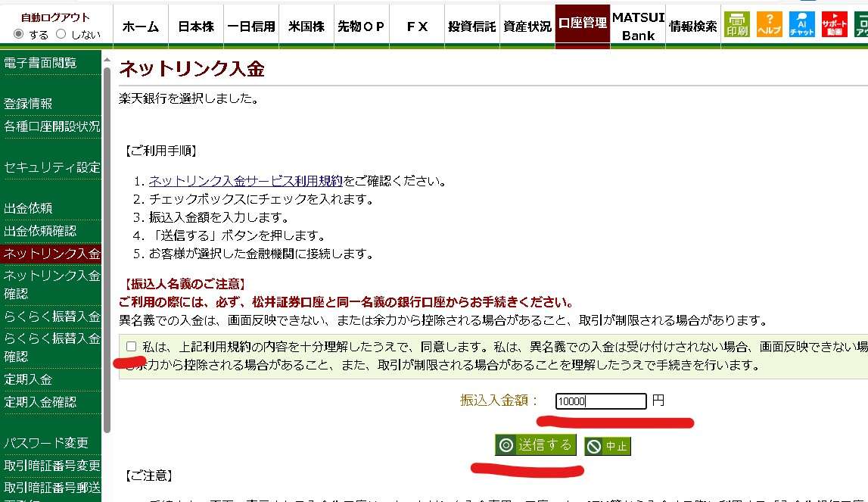Open the ネットリンク入金サービス利用規約 link
The width and height of the screenshot is (868, 502).
pos(246,181)
